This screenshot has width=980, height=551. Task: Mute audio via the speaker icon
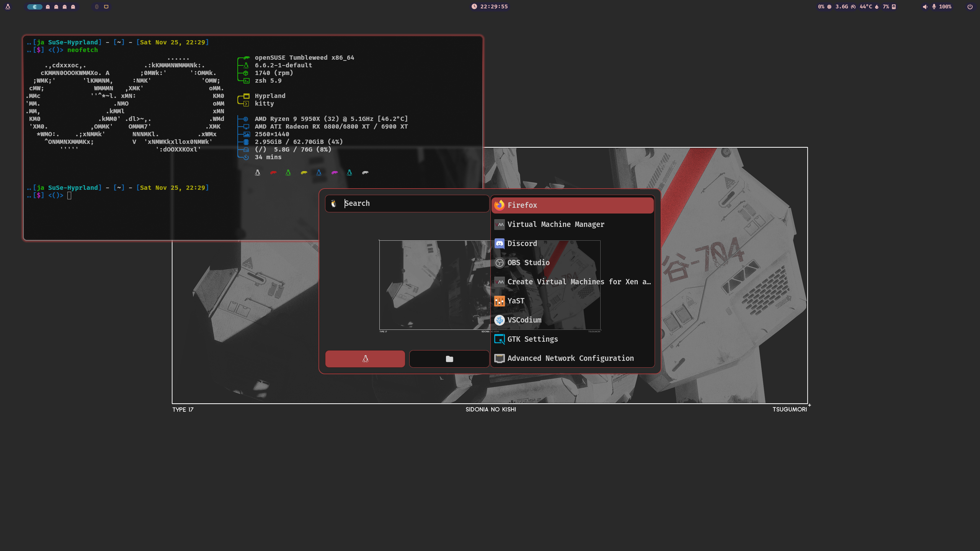point(925,7)
